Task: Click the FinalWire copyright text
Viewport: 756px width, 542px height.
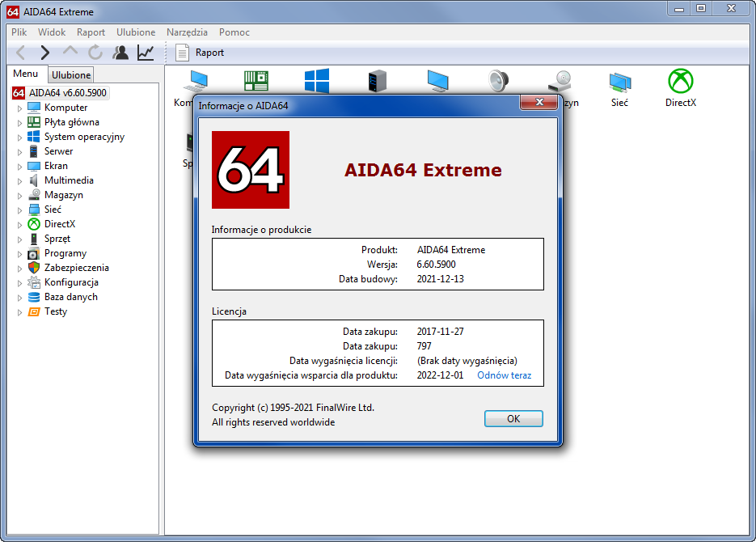Action: [294, 408]
